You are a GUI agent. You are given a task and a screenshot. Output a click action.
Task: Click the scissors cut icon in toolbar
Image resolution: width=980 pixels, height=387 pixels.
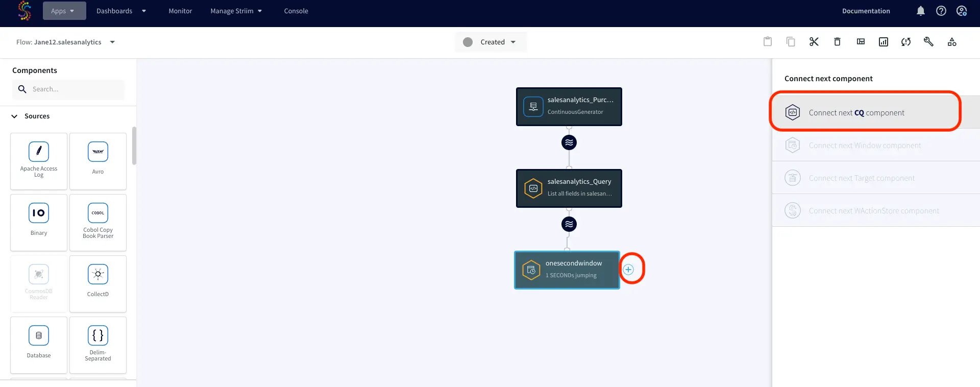(814, 42)
